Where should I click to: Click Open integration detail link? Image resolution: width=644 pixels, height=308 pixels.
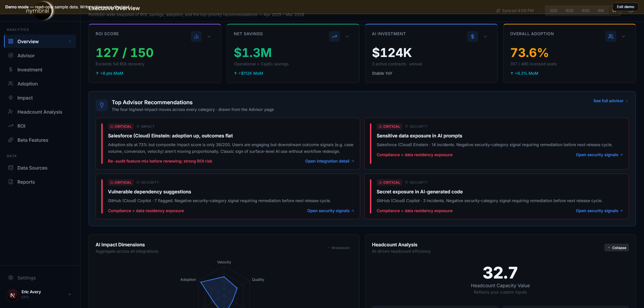[329, 161]
